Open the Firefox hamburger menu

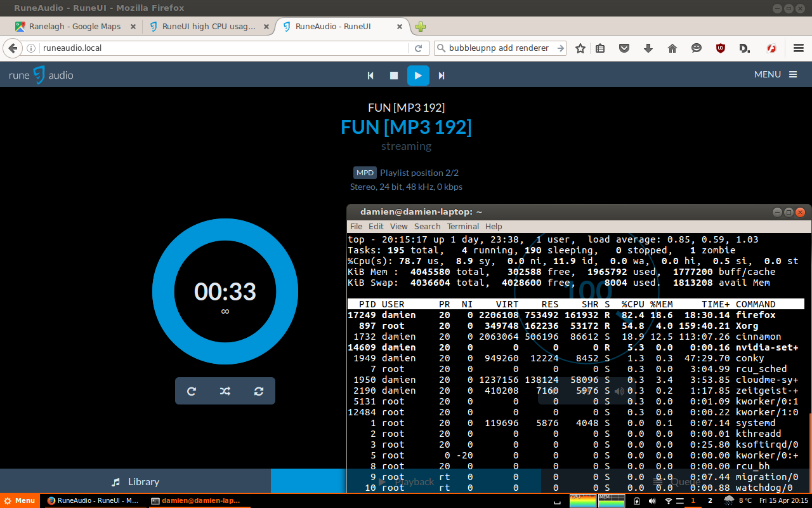click(x=799, y=48)
